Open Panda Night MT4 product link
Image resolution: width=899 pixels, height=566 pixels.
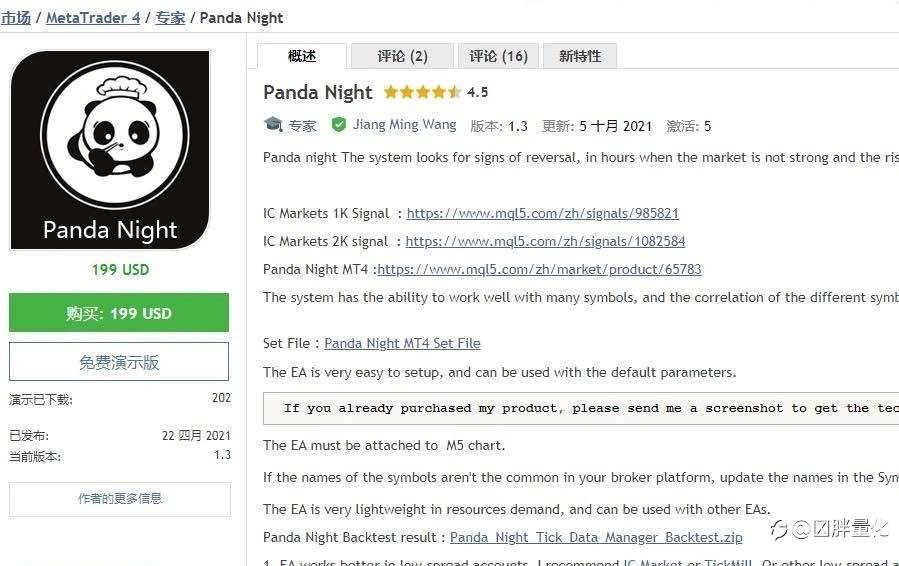point(539,269)
